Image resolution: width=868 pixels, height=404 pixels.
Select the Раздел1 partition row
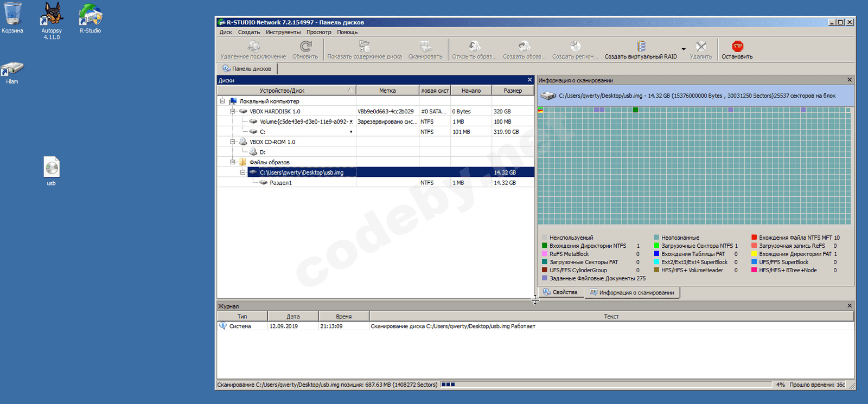tap(281, 183)
